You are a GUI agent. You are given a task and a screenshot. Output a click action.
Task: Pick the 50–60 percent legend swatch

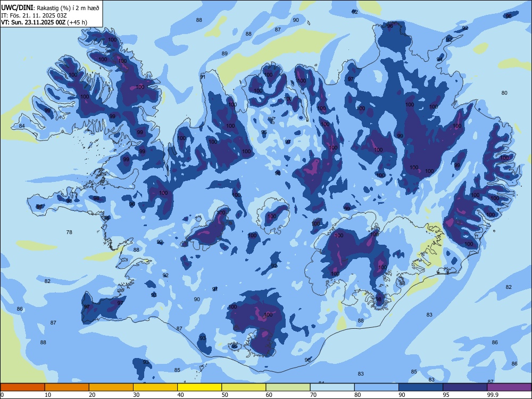pos(244,387)
